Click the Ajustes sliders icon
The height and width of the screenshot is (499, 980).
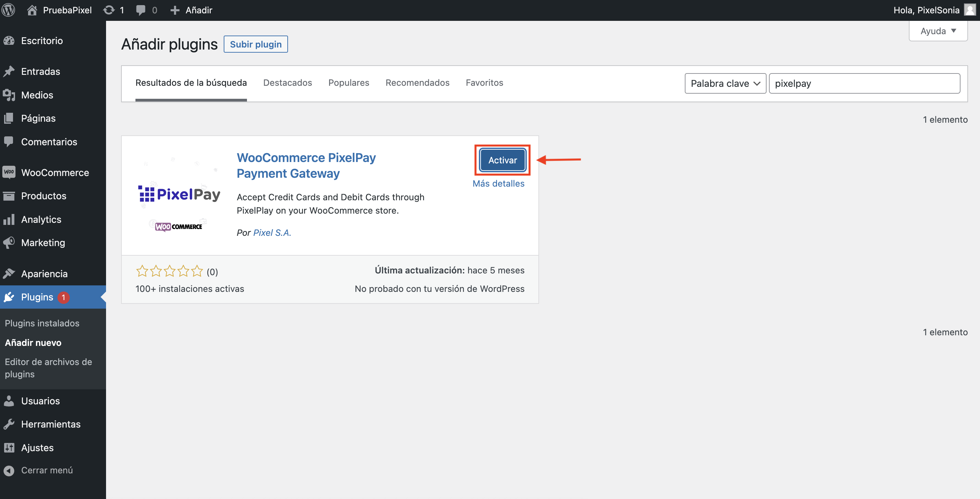pyautogui.click(x=9, y=448)
